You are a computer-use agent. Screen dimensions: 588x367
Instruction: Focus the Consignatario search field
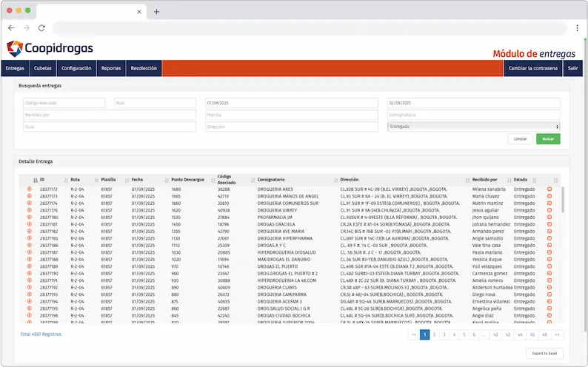(x=474, y=115)
